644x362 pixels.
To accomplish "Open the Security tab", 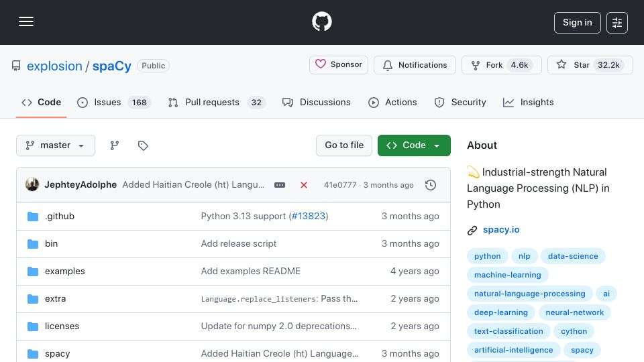I will (460, 102).
